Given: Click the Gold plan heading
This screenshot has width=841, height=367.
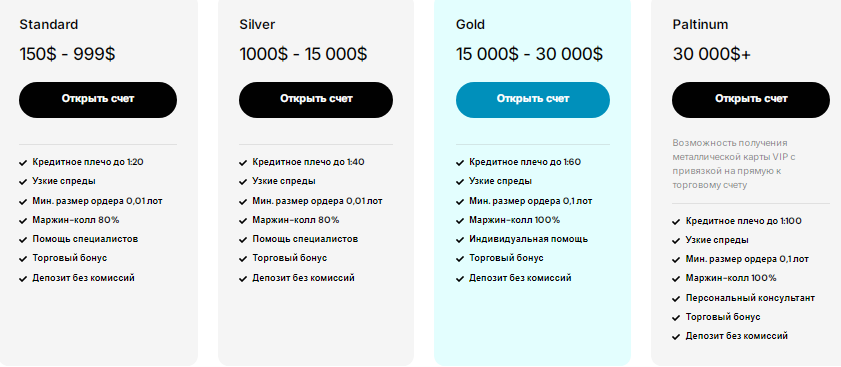Looking at the screenshot, I should coord(470,25).
